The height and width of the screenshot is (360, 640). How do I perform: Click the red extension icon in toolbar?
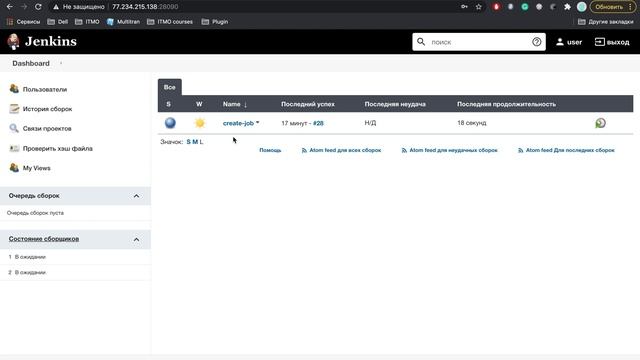point(496,7)
